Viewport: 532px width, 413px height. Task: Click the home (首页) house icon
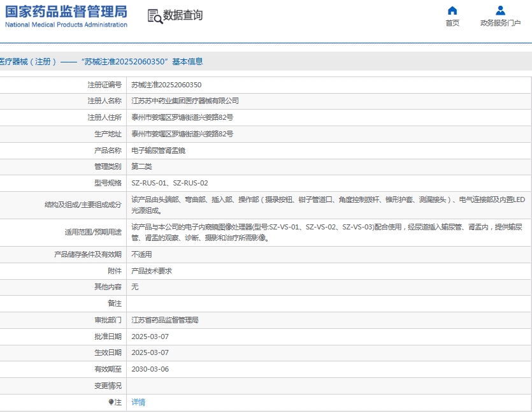pos(452,11)
